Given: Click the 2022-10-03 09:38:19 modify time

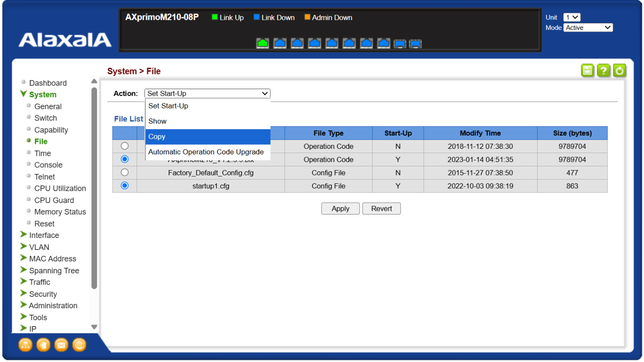Looking at the screenshot, I should pos(480,186).
